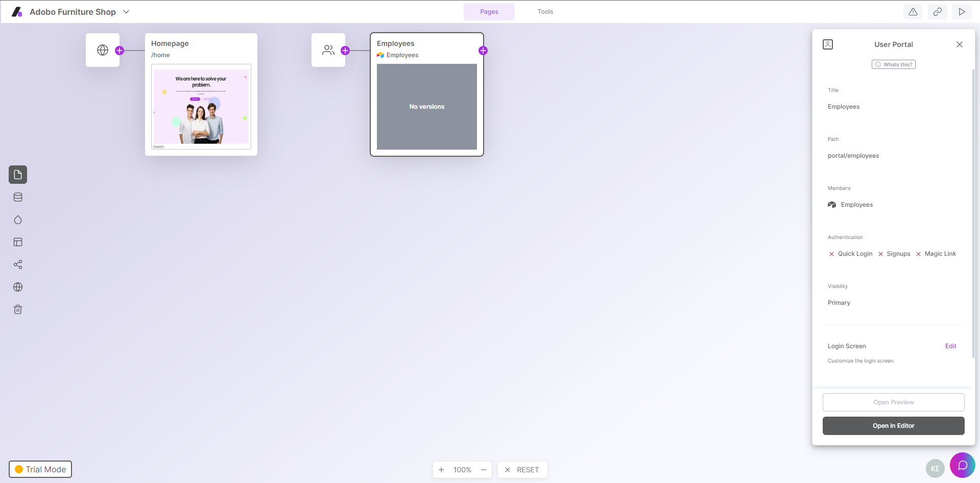Click the Whats this? help button
This screenshot has width=980, height=483.
(894, 64)
